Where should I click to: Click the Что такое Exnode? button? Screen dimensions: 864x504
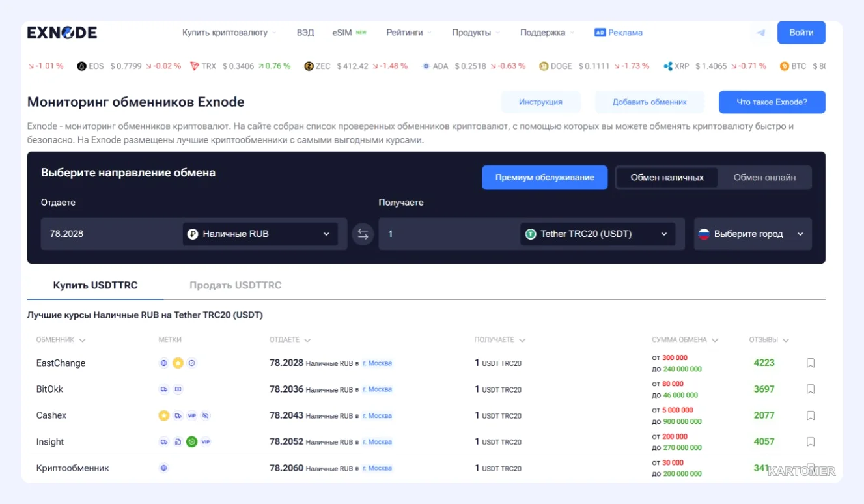[772, 102]
